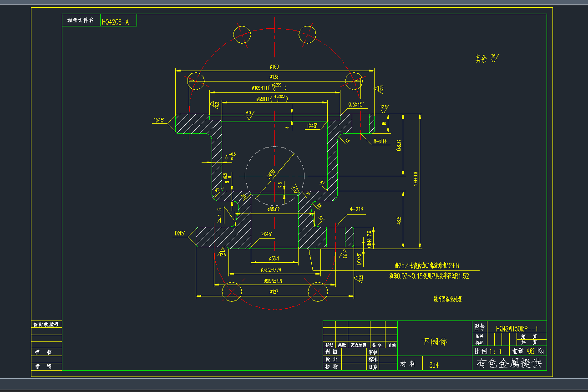The height and width of the screenshot is (392, 588).
Task: Click the 0.5X45° chamfer annotation
Action: coord(356,104)
